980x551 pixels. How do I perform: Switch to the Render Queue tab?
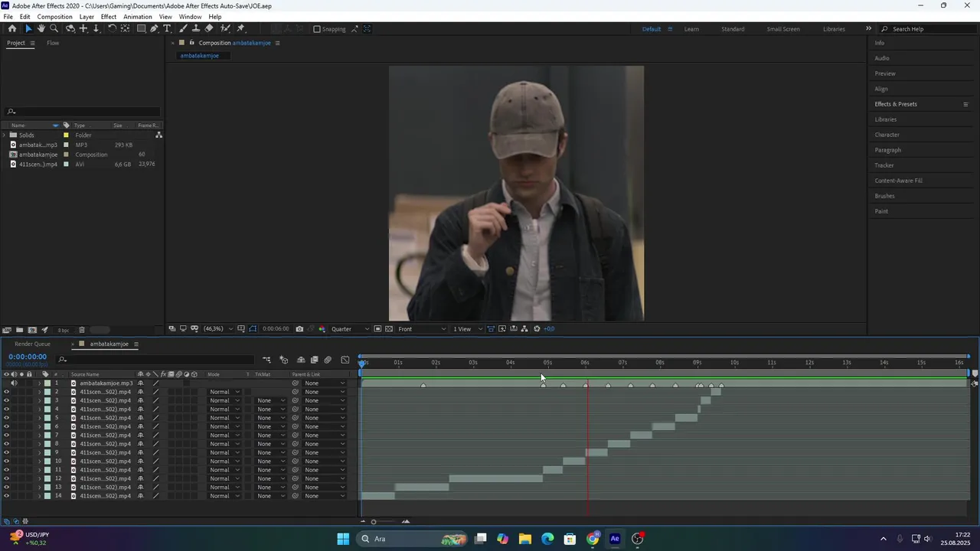coord(32,344)
